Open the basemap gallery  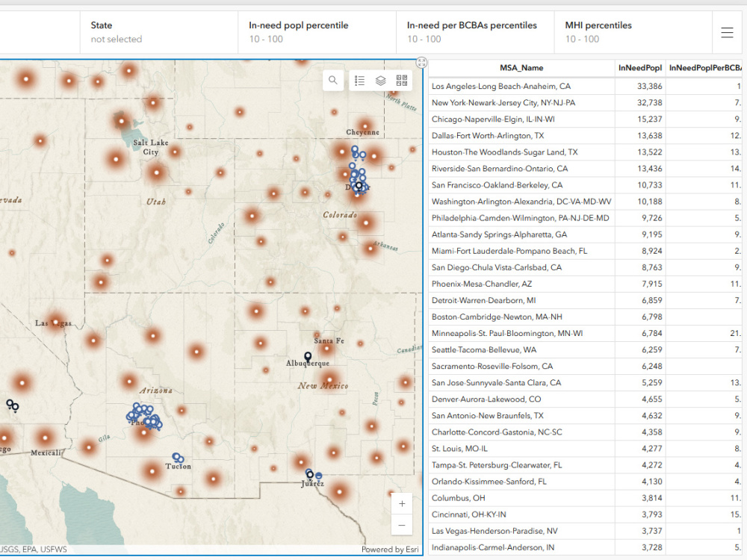[x=402, y=80]
